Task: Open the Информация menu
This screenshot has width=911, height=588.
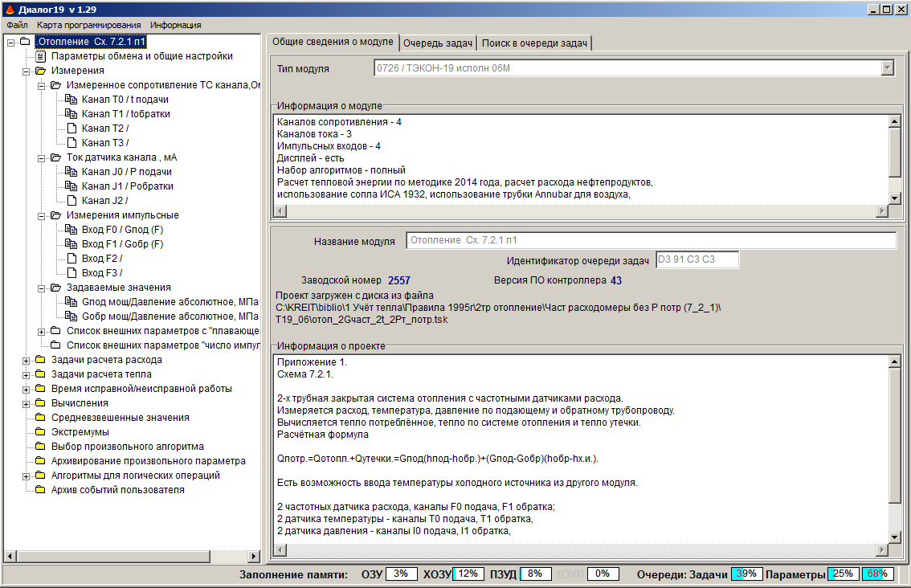Action: point(175,25)
